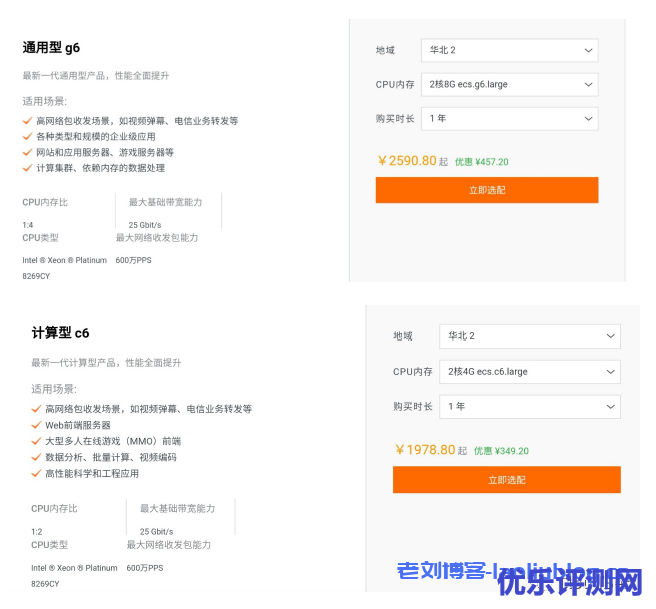Open 购买时长 dropdown in the 通用型 g6 card
656x609 pixels.
[x=509, y=118]
